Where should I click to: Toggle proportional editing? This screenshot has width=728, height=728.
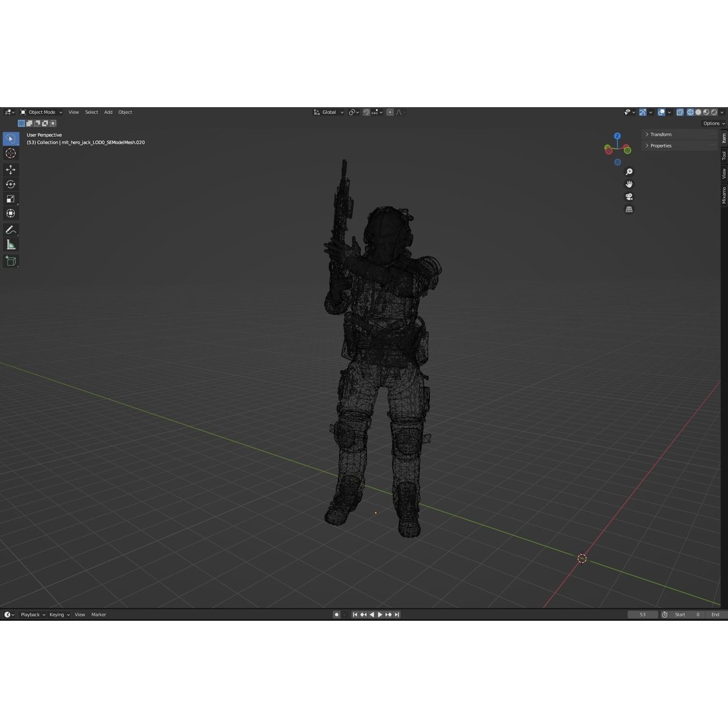390,113
